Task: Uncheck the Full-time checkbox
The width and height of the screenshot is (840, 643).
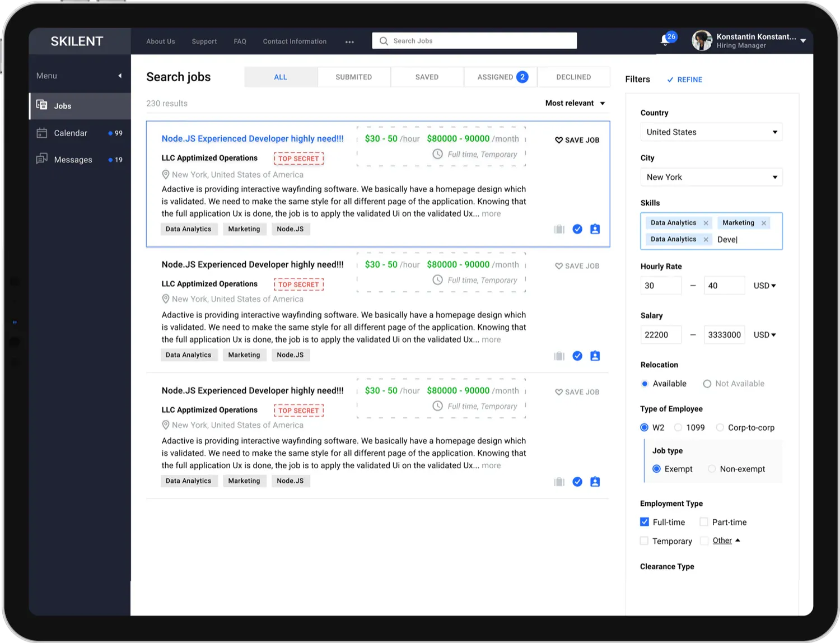Action: [645, 522]
